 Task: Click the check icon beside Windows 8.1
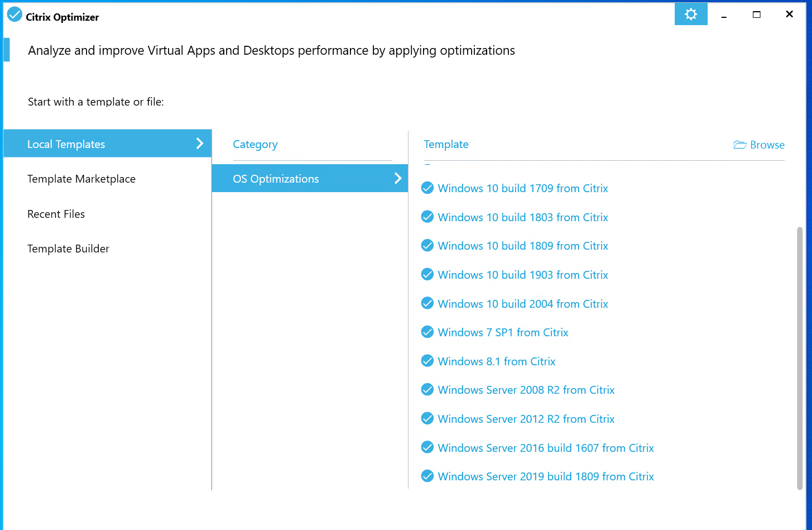pos(427,361)
